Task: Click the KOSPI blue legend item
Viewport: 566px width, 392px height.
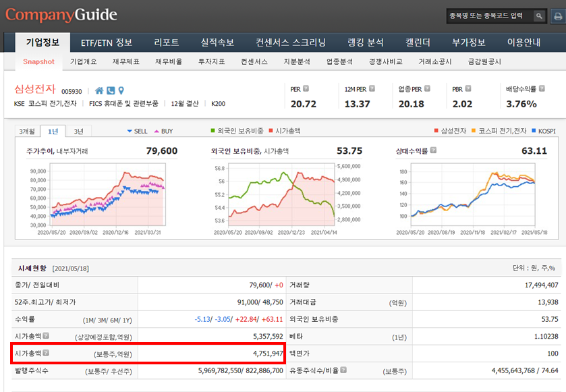Action: pyautogui.click(x=544, y=131)
